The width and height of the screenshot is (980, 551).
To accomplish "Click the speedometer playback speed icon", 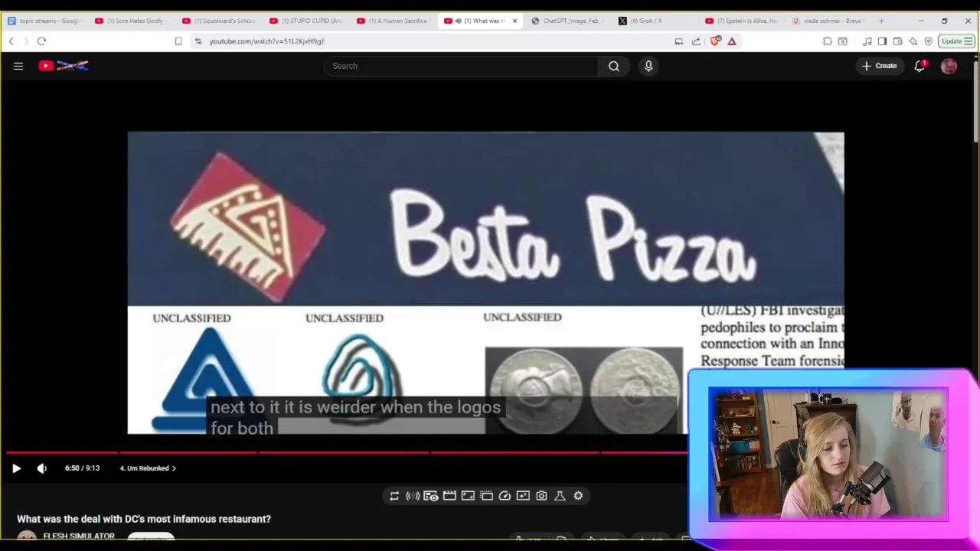I will [505, 496].
